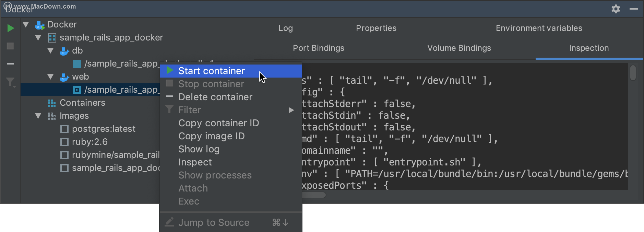Select the Docker root tree node label
The image size is (644, 232).
62,25
